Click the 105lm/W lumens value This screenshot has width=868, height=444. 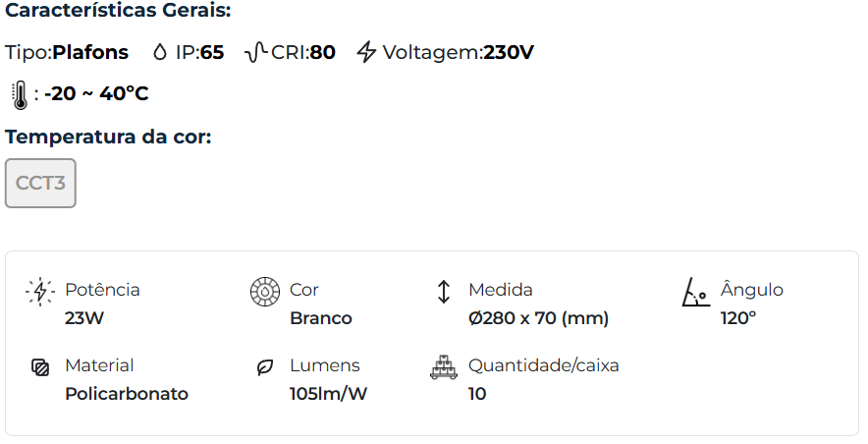pyautogui.click(x=329, y=394)
